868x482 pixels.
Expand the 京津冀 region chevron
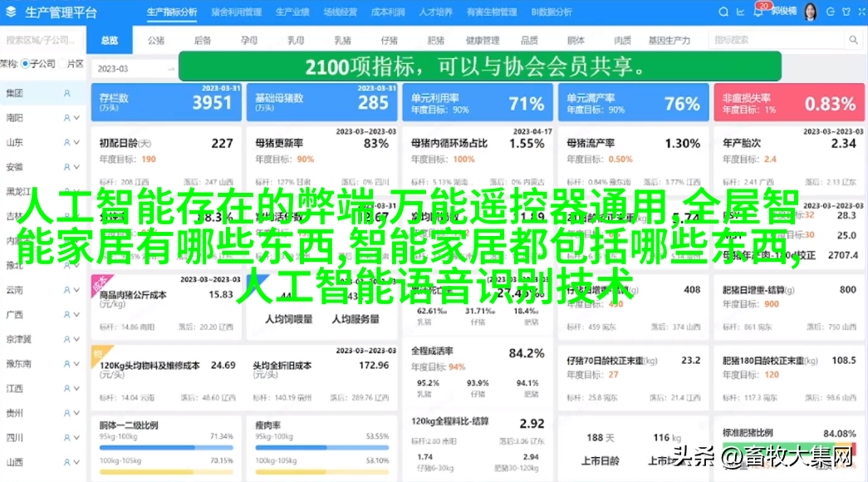pyautogui.click(x=77, y=339)
